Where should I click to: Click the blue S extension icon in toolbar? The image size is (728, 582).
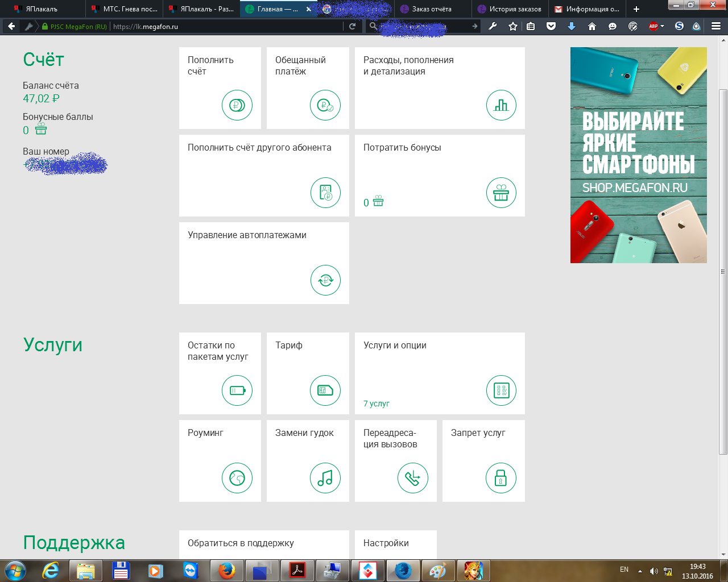pyautogui.click(x=679, y=26)
